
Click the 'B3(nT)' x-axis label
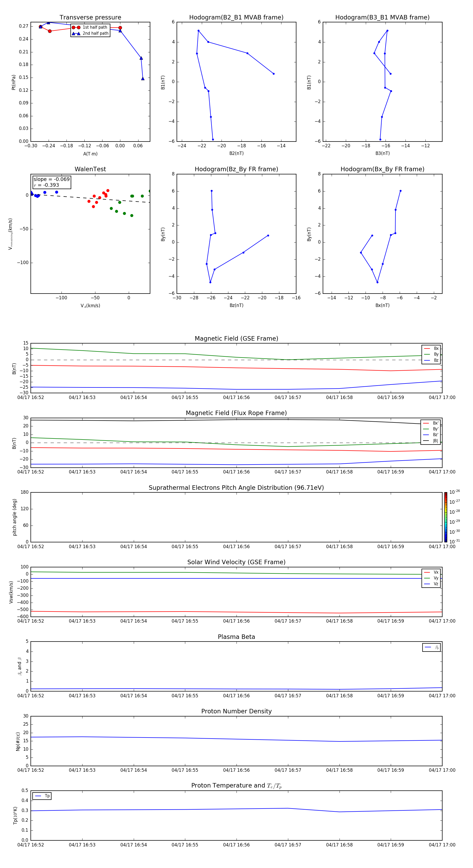coord(382,153)
